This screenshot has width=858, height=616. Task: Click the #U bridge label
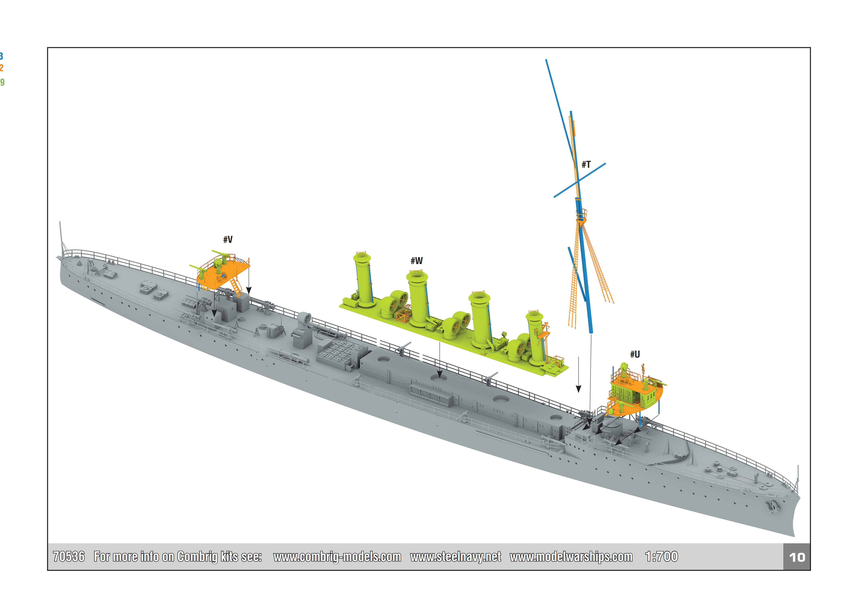pos(635,355)
